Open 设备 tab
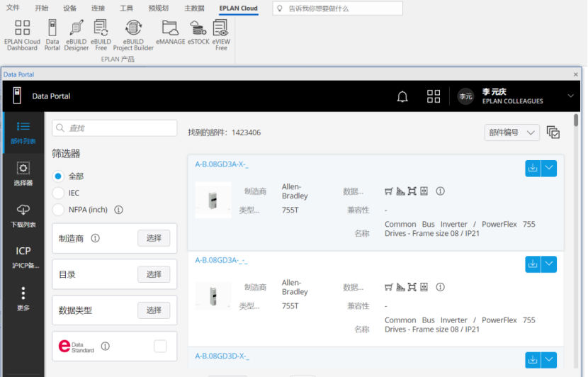588x377 pixels. (x=69, y=8)
